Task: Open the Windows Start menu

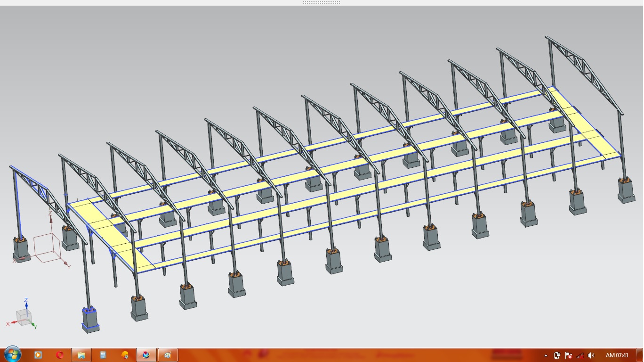Action: pyautogui.click(x=12, y=354)
